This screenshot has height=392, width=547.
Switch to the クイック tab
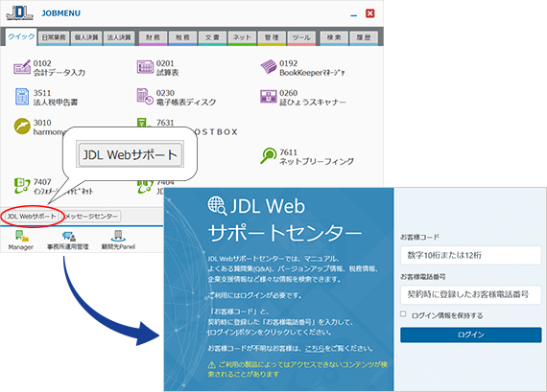tap(21, 37)
